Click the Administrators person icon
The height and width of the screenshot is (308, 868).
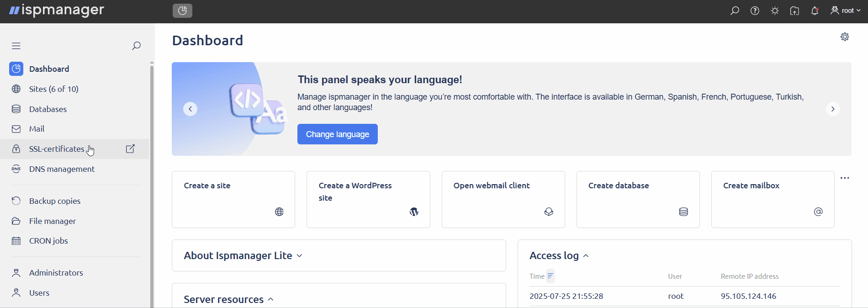(16, 273)
